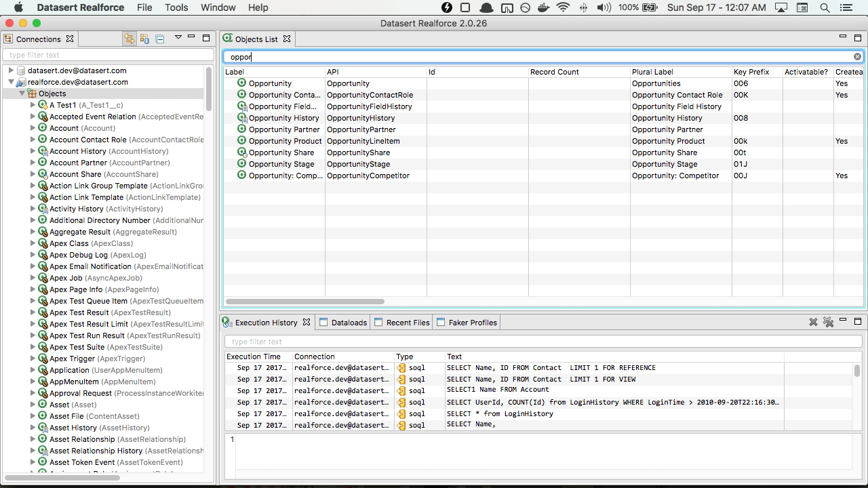Switch to the Dataloads tab

click(x=343, y=323)
